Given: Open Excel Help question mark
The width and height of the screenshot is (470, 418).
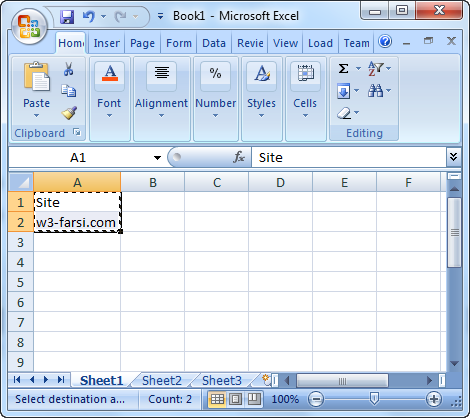Looking at the screenshot, I should pyautogui.click(x=385, y=42).
